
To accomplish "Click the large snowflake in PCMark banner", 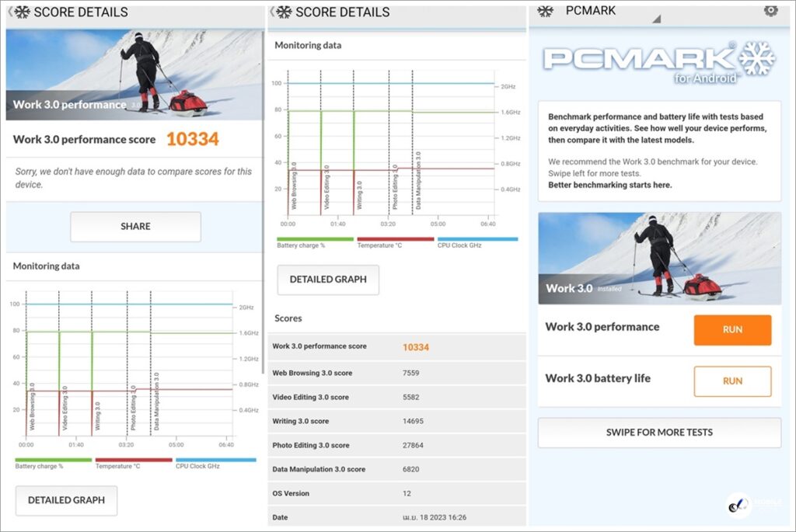I will coord(756,59).
